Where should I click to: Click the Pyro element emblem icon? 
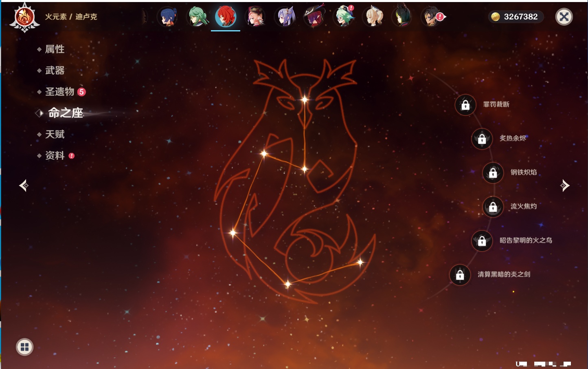(24, 17)
